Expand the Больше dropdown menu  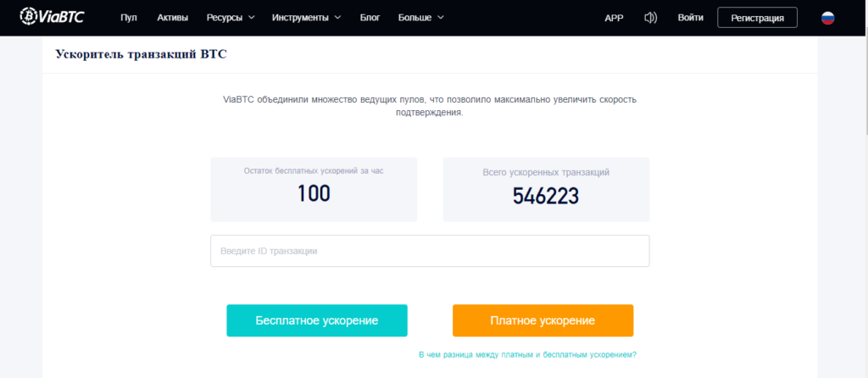(420, 18)
